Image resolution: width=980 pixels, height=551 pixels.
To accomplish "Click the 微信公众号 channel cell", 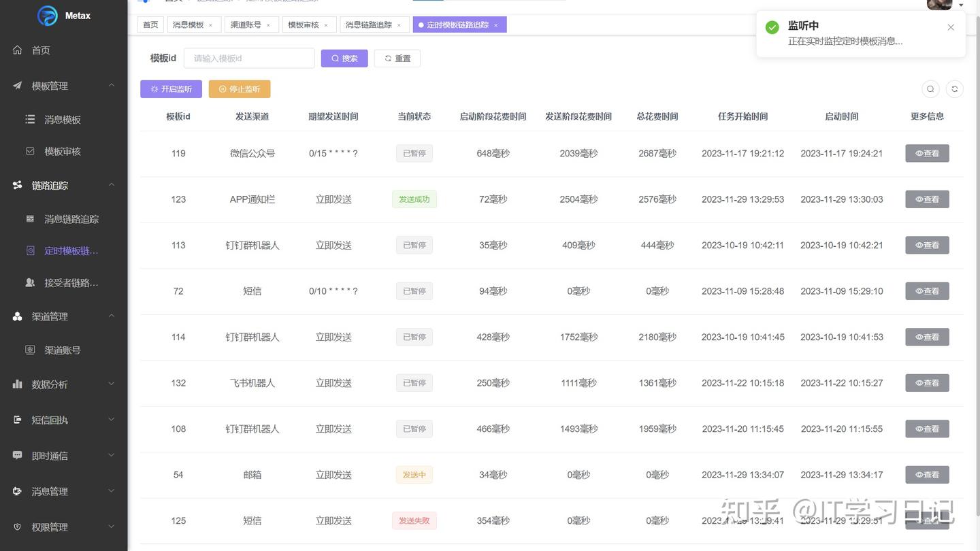I will [x=252, y=154].
